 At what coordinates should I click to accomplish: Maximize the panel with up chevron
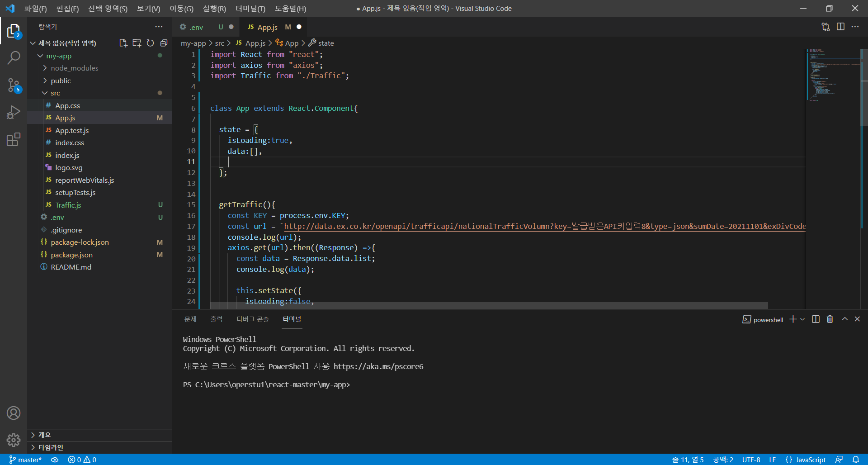844,319
